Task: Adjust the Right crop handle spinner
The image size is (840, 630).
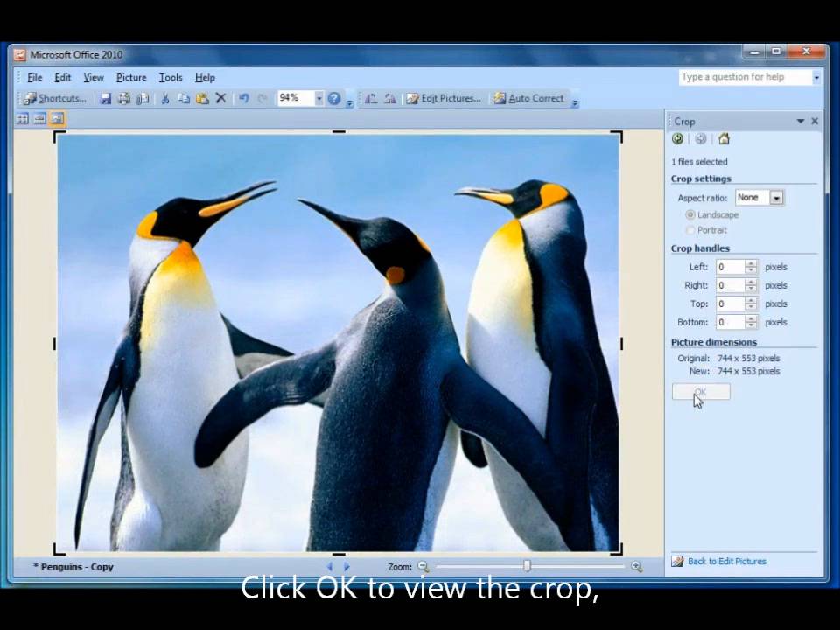Action: click(x=751, y=285)
